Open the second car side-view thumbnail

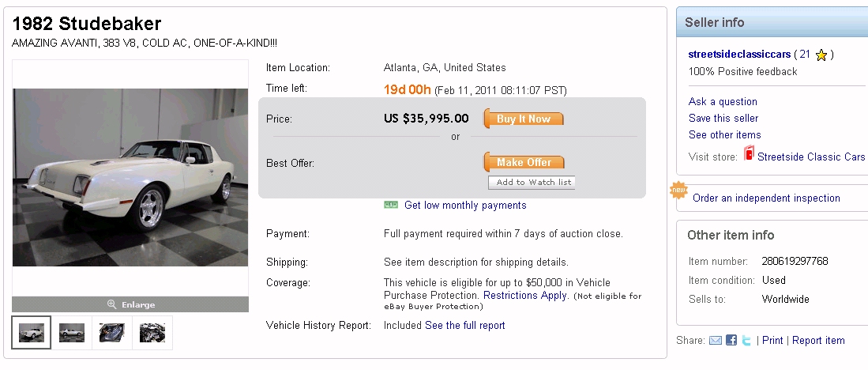coord(72,333)
